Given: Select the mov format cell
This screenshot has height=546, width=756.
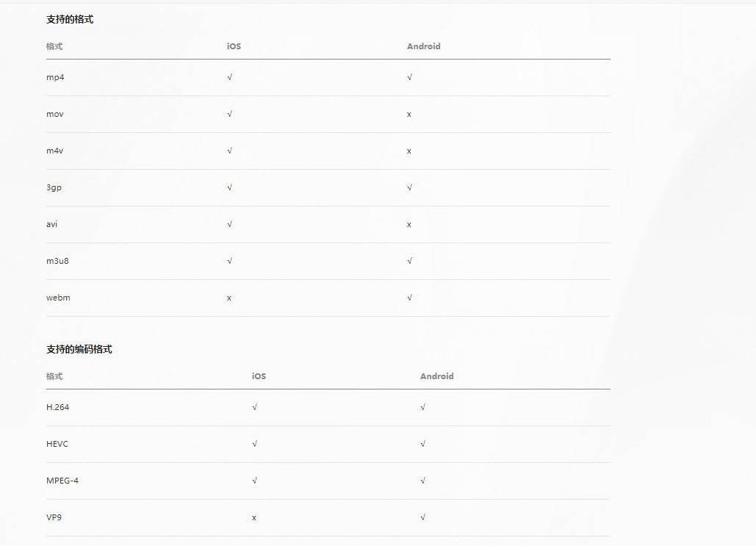Looking at the screenshot, I should (x=55, y=115).
